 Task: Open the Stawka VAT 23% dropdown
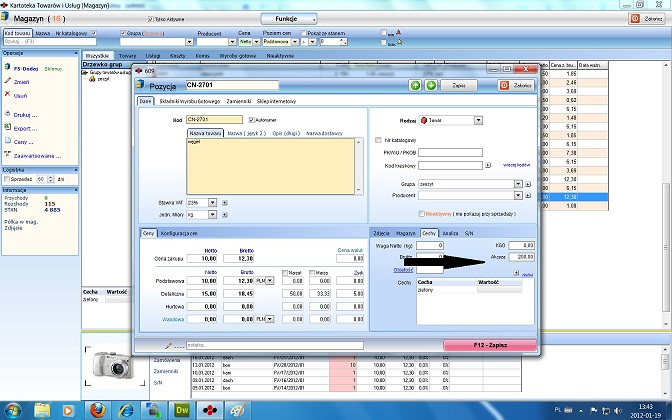[212, 203]
